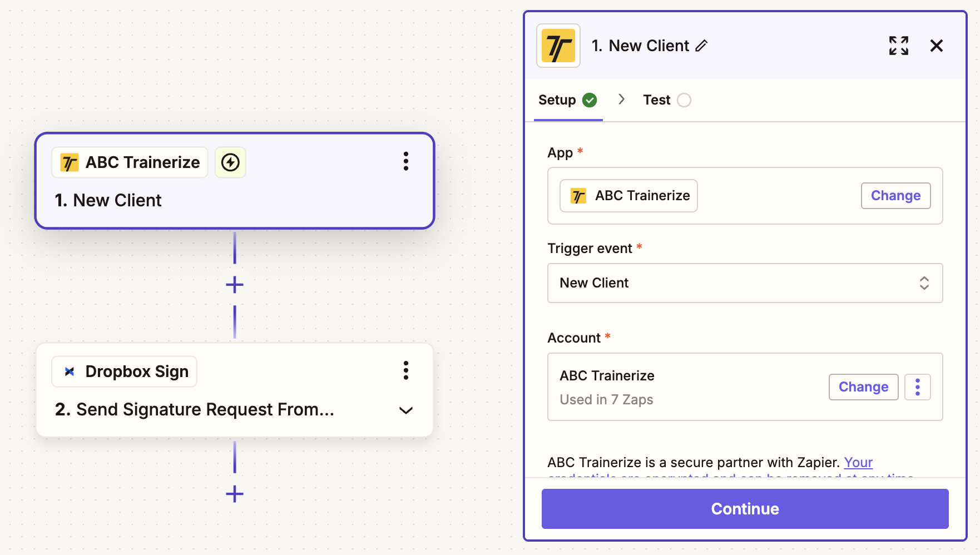Viewport: 980px width, 555px height.
Task: Expand the editor panel to full screen
Action: pos(898,46)
